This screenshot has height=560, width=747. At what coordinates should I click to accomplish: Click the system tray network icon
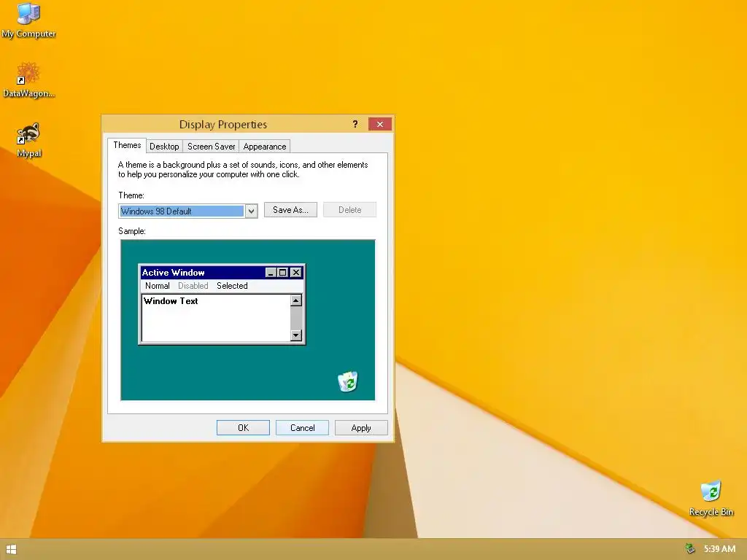click(x=689, y=548)
